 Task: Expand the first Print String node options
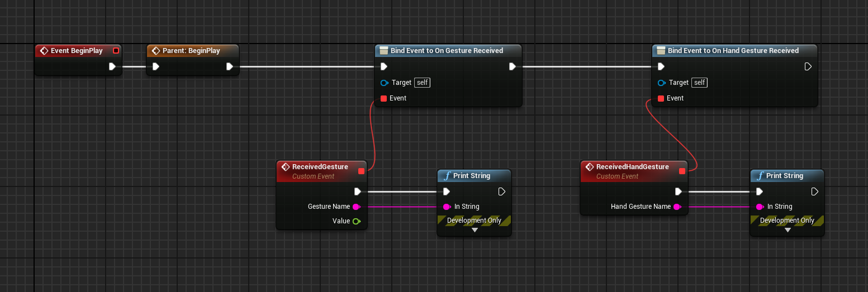coord(475,230)
